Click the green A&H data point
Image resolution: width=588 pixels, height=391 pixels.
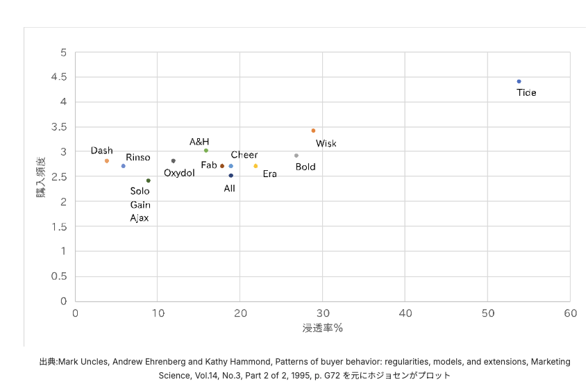206,151
